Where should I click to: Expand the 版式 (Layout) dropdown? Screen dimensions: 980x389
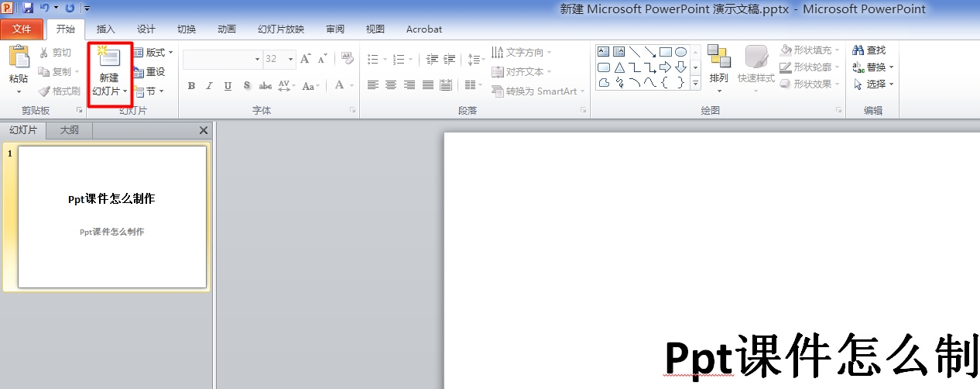(x=153, y=53)
